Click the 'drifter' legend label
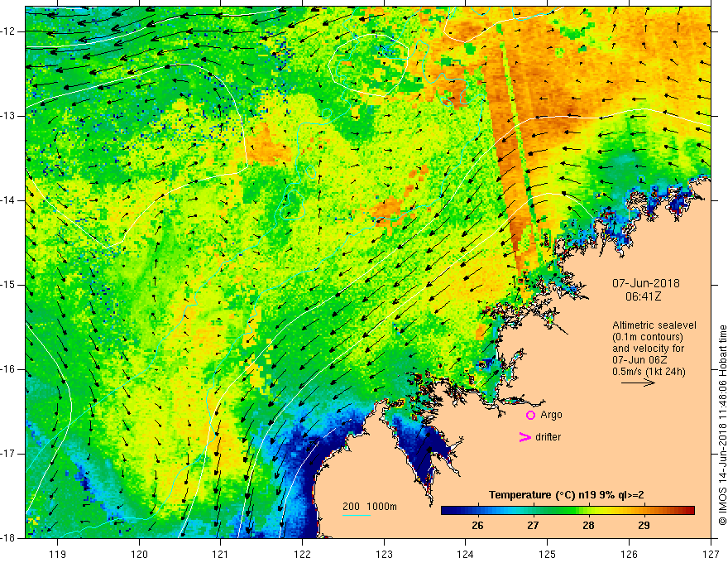Screen dimensions: 728x563 [548, 437]
